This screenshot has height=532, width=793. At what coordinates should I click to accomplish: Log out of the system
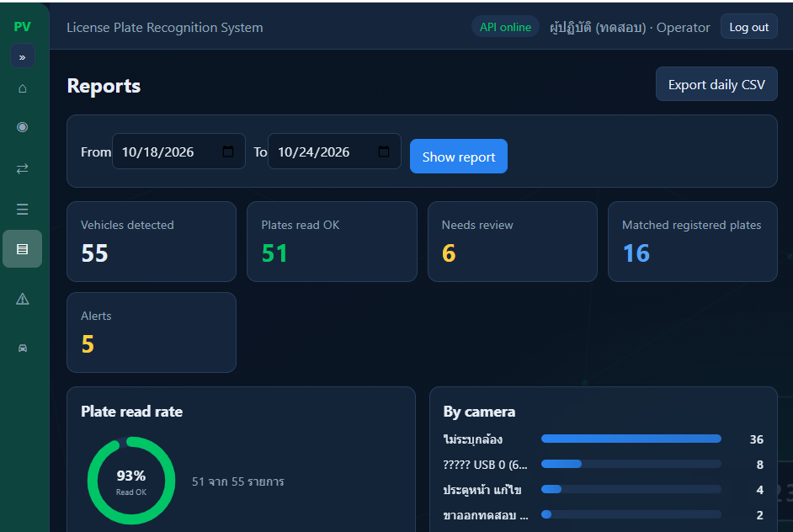coord(749,27)
